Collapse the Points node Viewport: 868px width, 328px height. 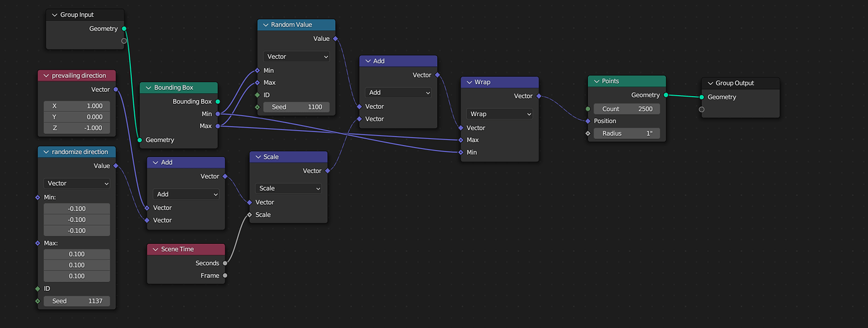(x=596, y=81)
